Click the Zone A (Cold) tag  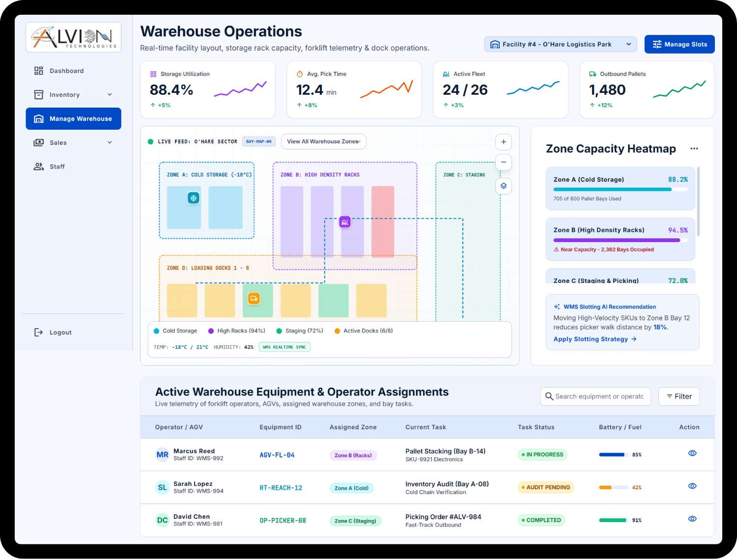point(351,488)
